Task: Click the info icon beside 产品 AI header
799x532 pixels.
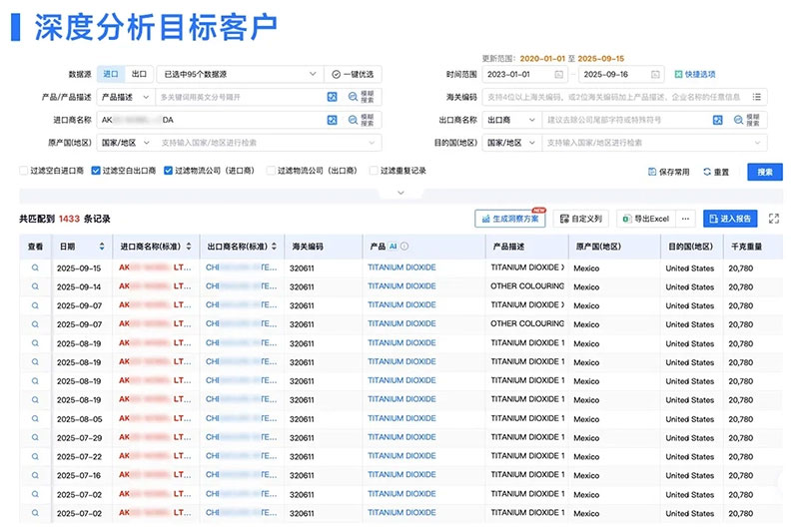Action: coord(404,247)
